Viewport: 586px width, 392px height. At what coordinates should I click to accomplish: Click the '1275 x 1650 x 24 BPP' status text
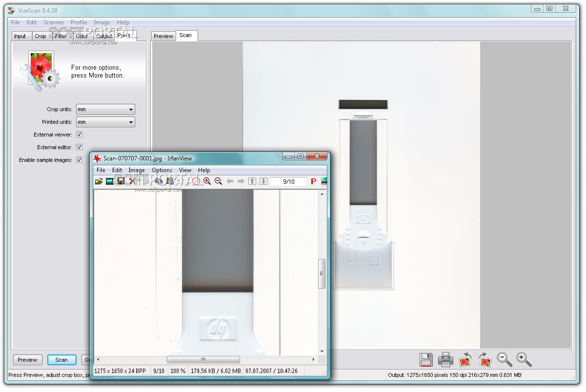pyautogui.click(x=120, y=371)
